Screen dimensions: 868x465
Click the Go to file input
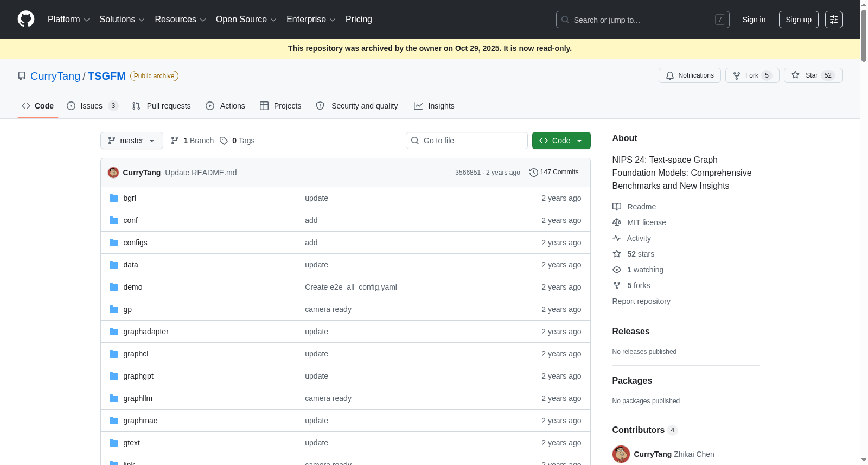pyautogui.click(x=467, y=141)
